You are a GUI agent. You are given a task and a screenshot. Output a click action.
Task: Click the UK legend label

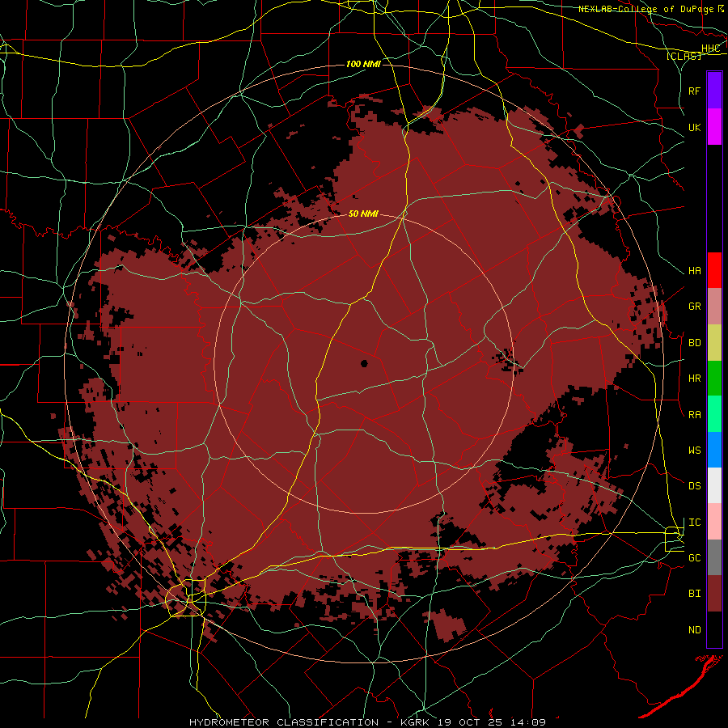coord(694,127)
